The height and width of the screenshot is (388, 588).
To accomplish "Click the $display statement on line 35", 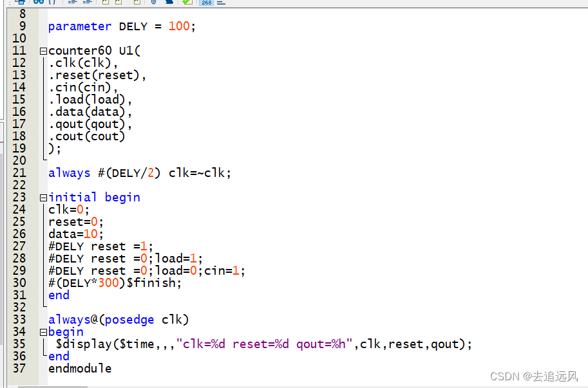I will coord(264,344).
